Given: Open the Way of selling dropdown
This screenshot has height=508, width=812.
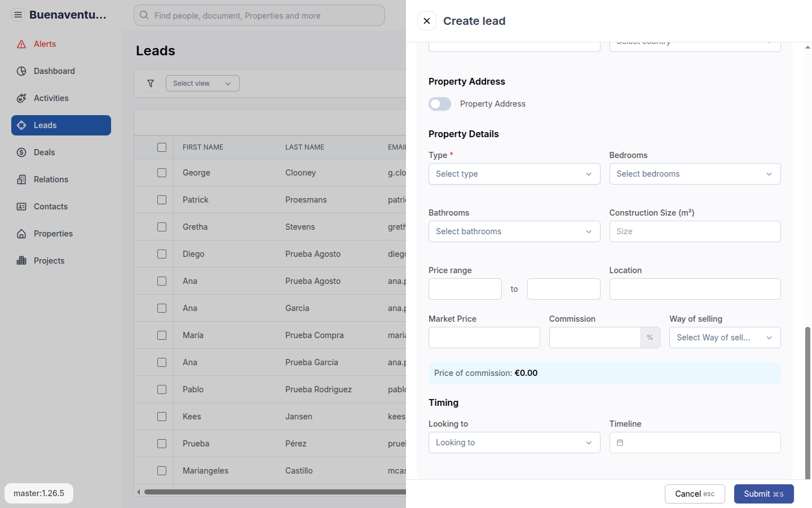Looking at the screenshot, I should click(x=725, y=338).
